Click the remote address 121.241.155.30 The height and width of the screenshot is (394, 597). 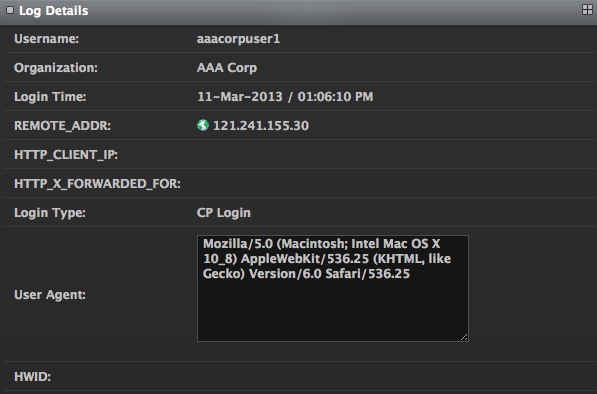[x=261, y=126]
